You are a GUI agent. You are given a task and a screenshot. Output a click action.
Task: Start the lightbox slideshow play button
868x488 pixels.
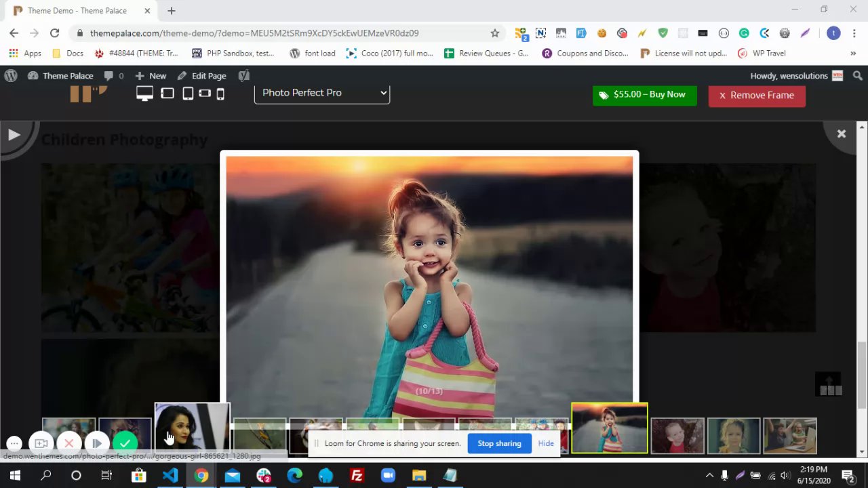point(14,135)
